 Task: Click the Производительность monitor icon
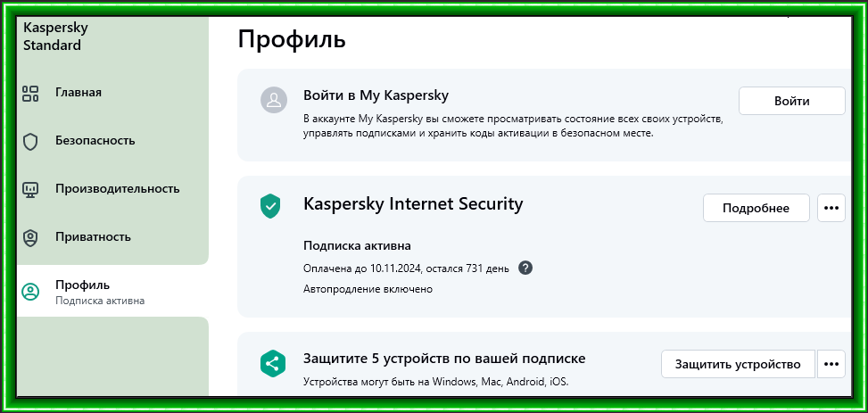click(x=30, y=190)
